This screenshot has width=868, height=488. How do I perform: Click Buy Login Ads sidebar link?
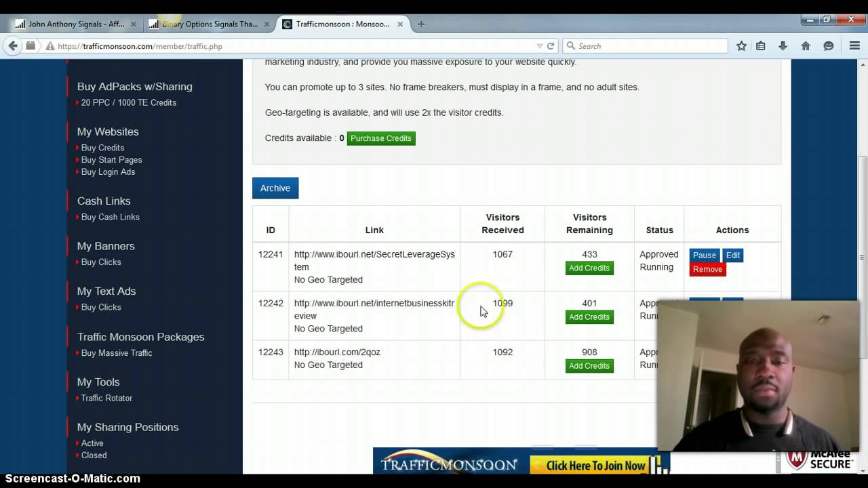tap(108, 172)
